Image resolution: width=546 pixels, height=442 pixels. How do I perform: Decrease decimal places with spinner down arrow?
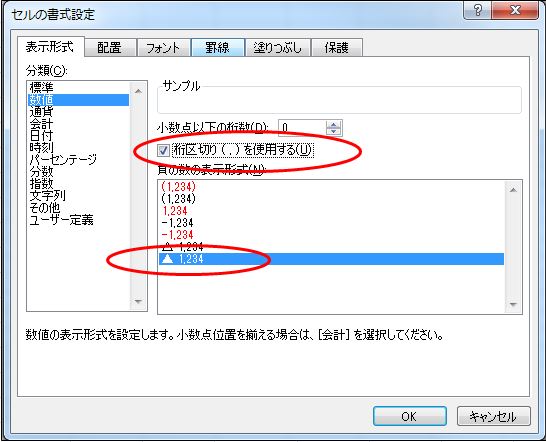(x=334, y=131)
